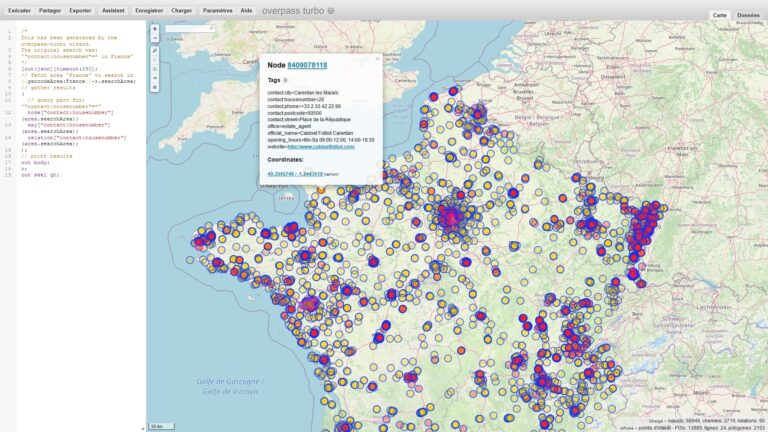Select the opening_hours tag line
This screenshot has width=768, height=432.
(321, 140)
